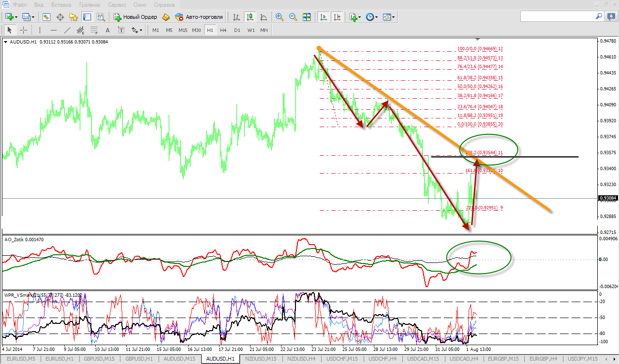Click the Новый Ордер button

135,17
